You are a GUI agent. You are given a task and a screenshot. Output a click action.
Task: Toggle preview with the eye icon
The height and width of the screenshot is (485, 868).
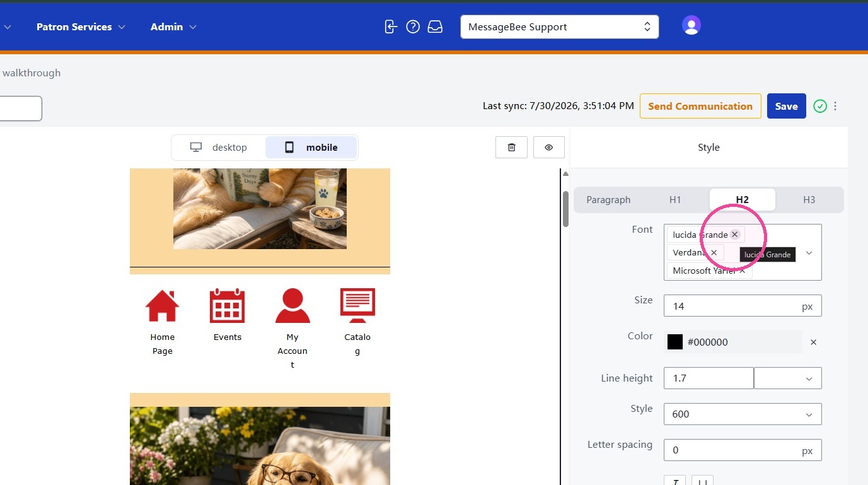[x=548, y=147]
